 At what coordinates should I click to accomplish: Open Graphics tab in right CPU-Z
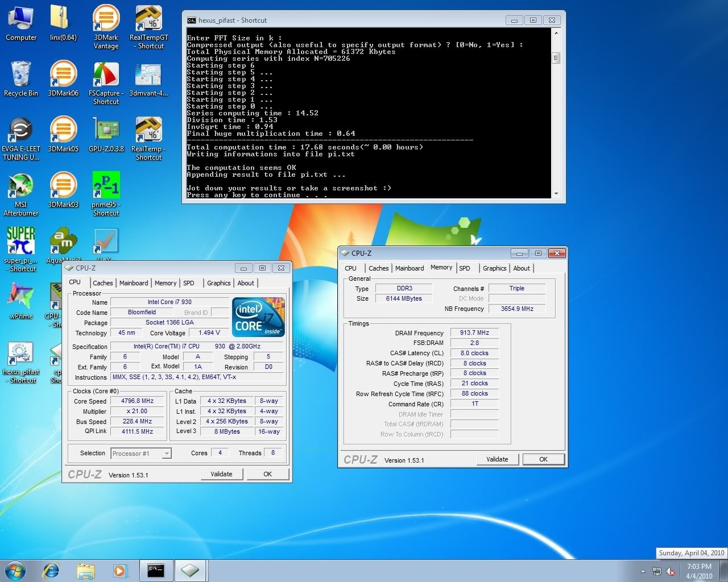(x=494, y=268)
